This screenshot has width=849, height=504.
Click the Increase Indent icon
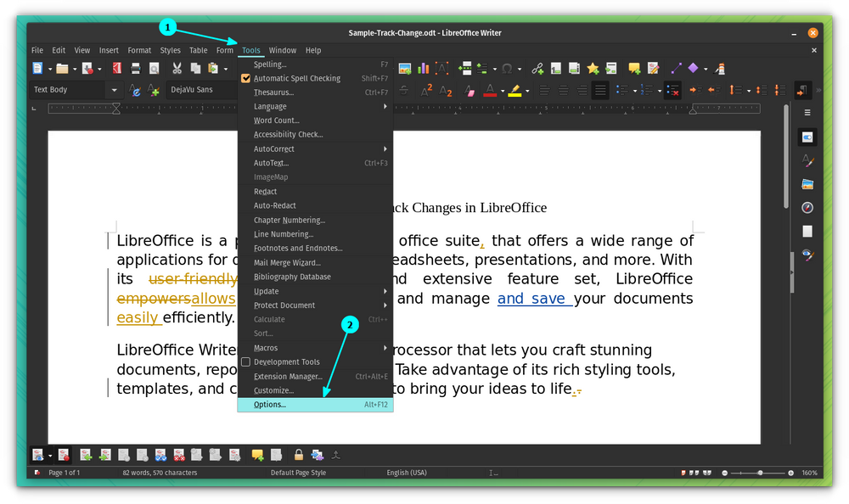[x=695, y=91]
